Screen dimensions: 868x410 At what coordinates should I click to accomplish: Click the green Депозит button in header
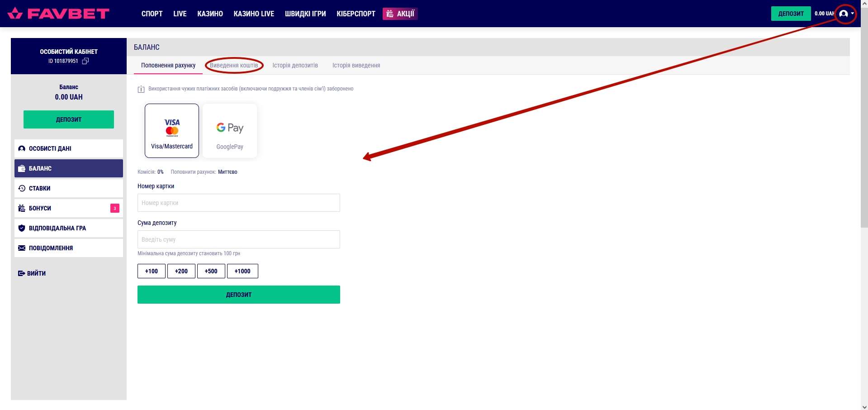791,14
